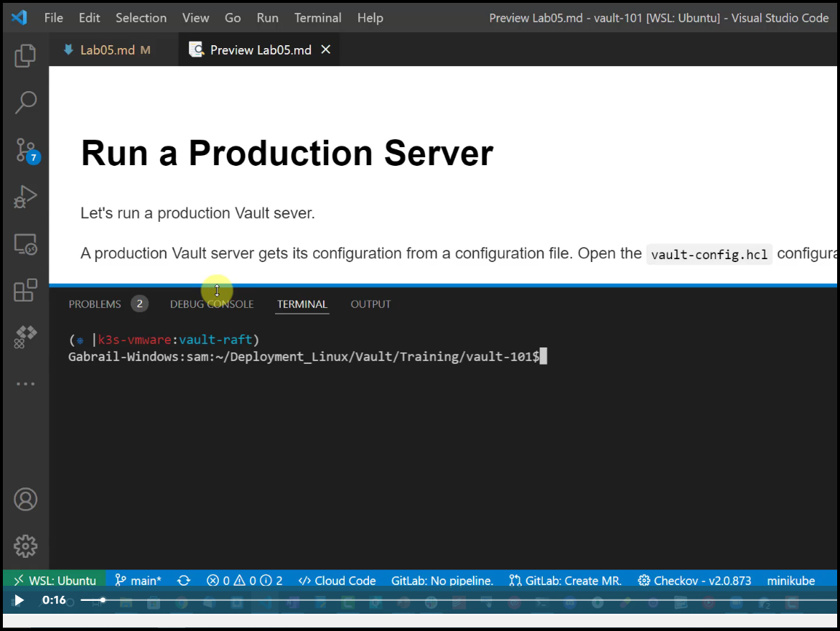Switch to the DEBUG CONSOLE panel tab
The height and width of the screenshot is (631, 840).
tap(212, 304)
